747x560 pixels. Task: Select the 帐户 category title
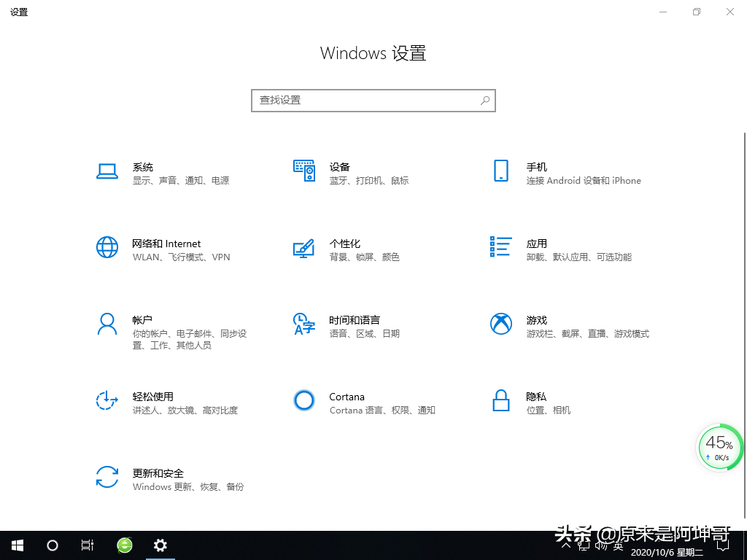click(142, 320)
